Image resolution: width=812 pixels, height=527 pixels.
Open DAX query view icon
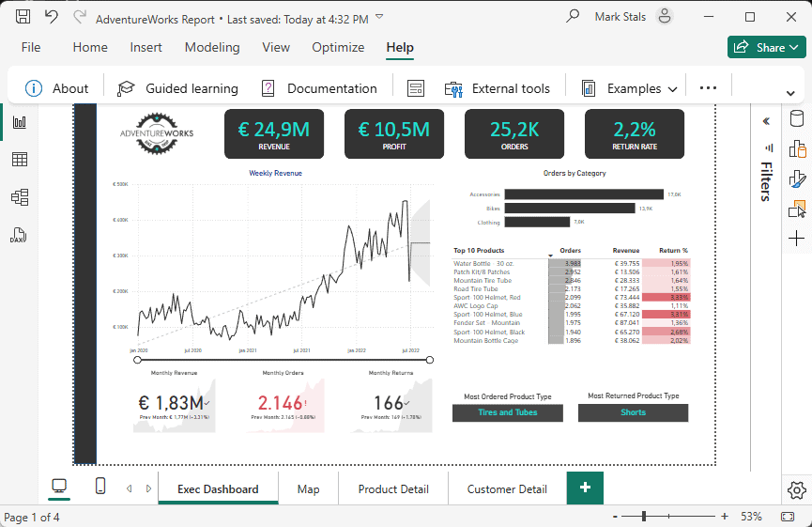(19, 235)
